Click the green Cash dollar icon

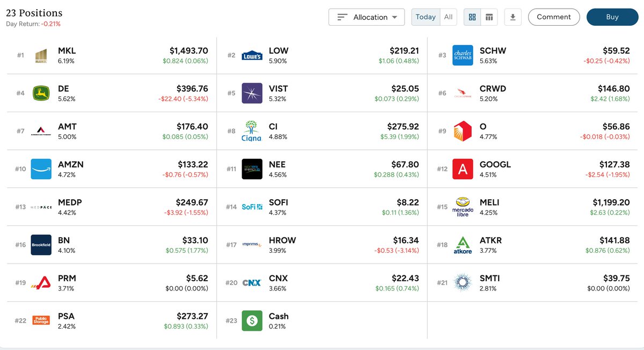[252, 321]
